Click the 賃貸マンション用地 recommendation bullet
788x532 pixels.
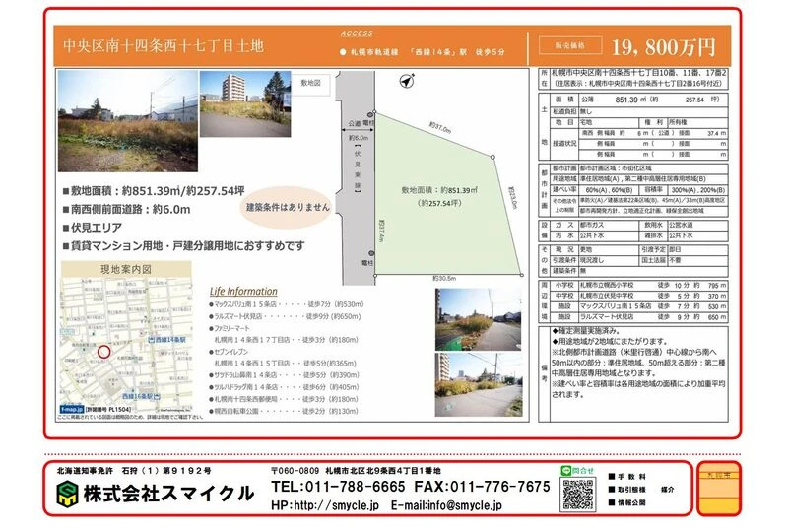click(184, 246)
